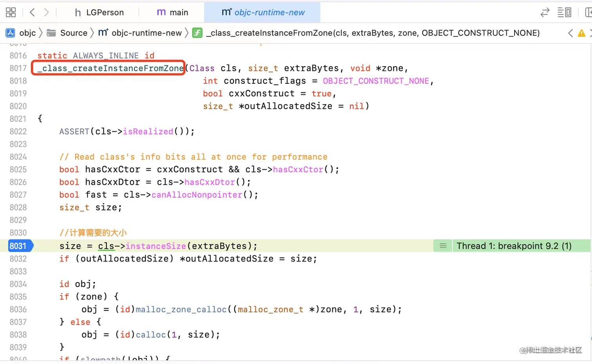The height and width of the screenshot is (364, 592).
Task: Click the objc app icon in breadcrumb
Action: 11,33
